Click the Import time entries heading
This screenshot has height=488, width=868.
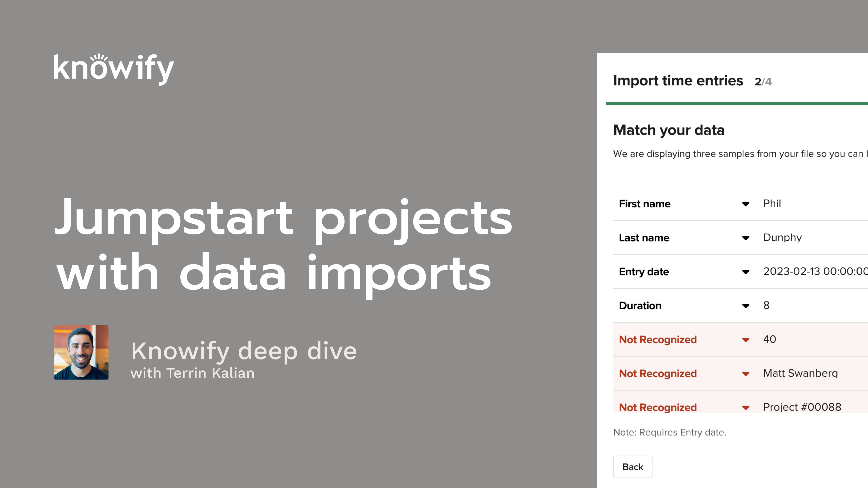click(x=678, y=81)
